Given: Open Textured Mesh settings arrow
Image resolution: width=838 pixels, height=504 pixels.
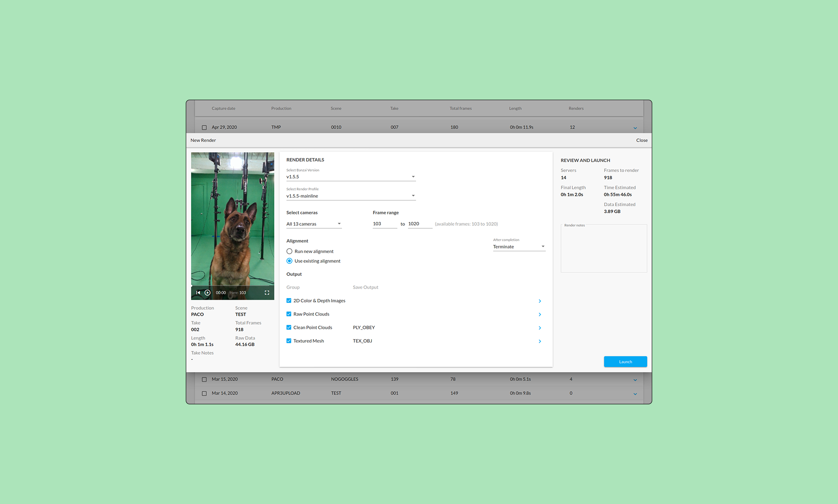Looking at the screenshot, I should [x=540, y=341].
